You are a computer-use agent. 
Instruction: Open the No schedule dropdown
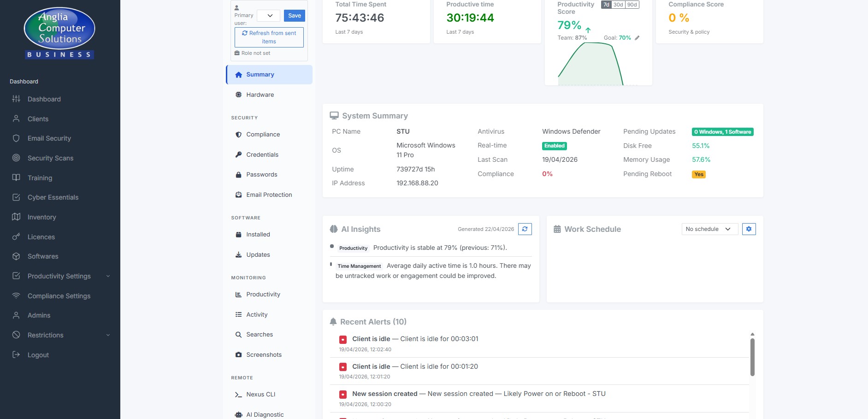coord(709,229)
